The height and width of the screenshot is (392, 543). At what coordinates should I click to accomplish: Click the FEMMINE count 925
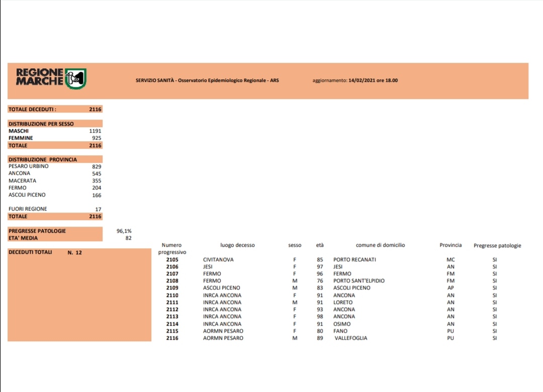coord(97,138)
